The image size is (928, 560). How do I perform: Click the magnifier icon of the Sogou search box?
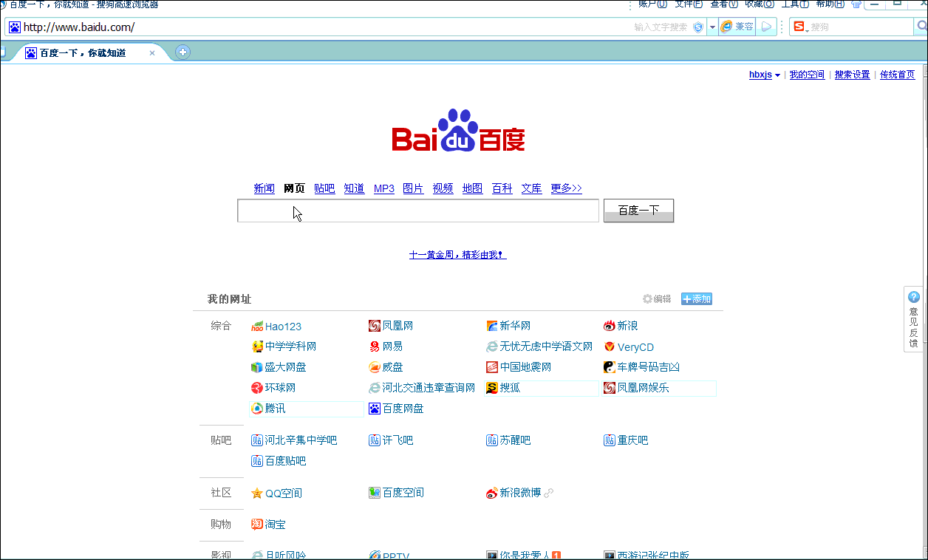[x=921, y=27]
